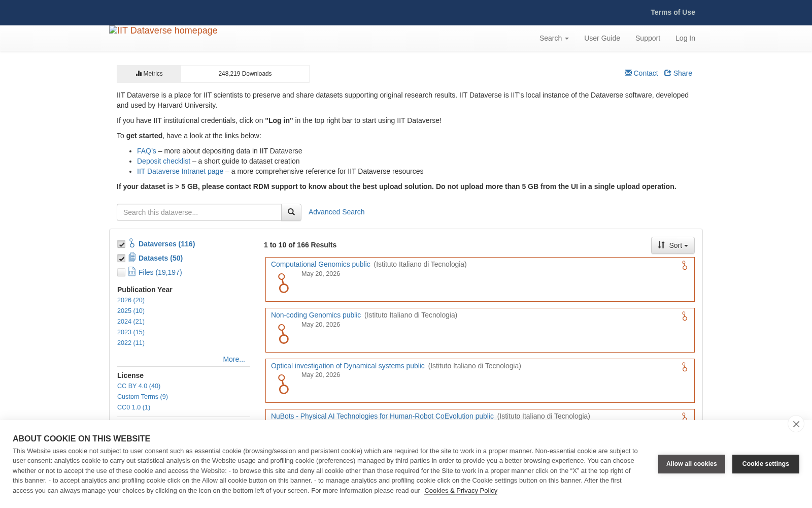Show more publication years via More...
Viewport: 812px width, 508px height.
(x=234, y=359)
